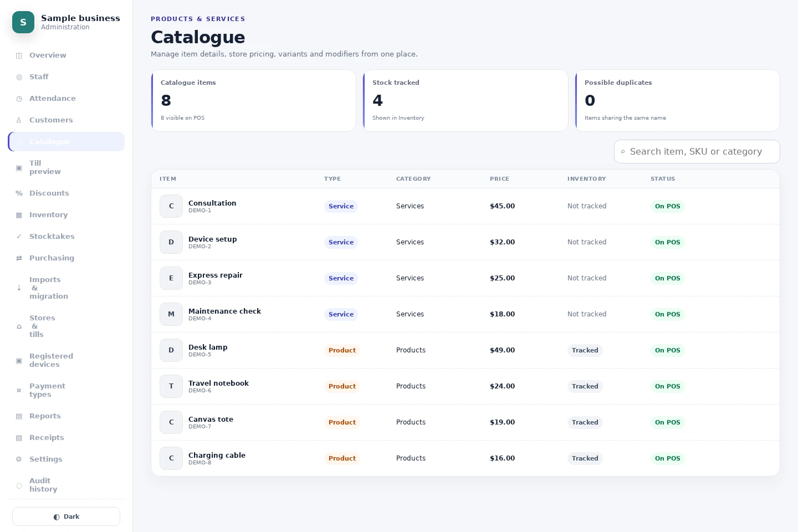Click the Consultation item name

[212, 203]
